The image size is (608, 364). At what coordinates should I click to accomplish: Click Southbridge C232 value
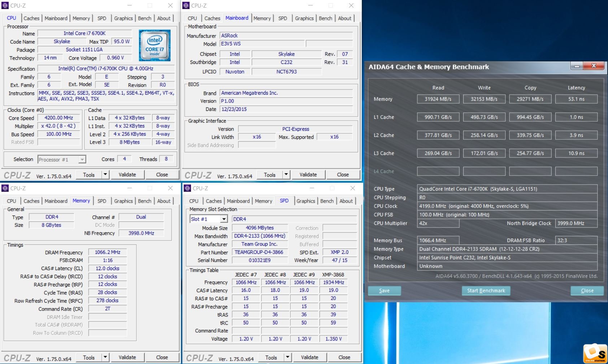tap(286, 62)
